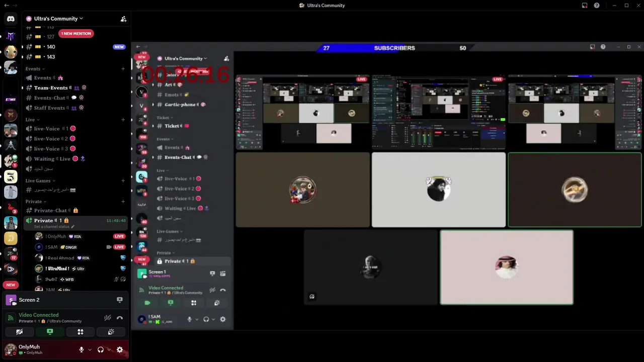Open ticket channel 127
This screenshot has width=644, height=362.
click(75, 37)
